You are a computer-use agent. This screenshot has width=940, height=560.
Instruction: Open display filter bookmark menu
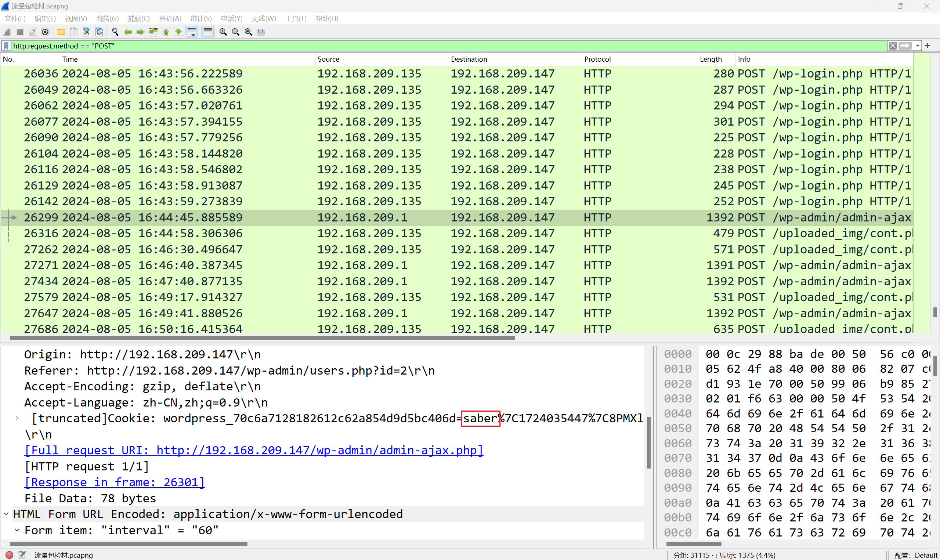click(x=6, y=46)
